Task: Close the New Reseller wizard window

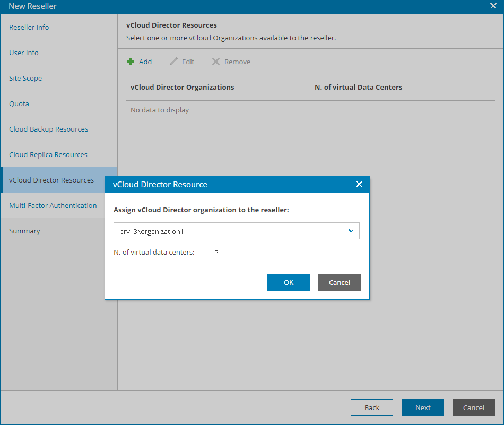Action: coord(493,6)
